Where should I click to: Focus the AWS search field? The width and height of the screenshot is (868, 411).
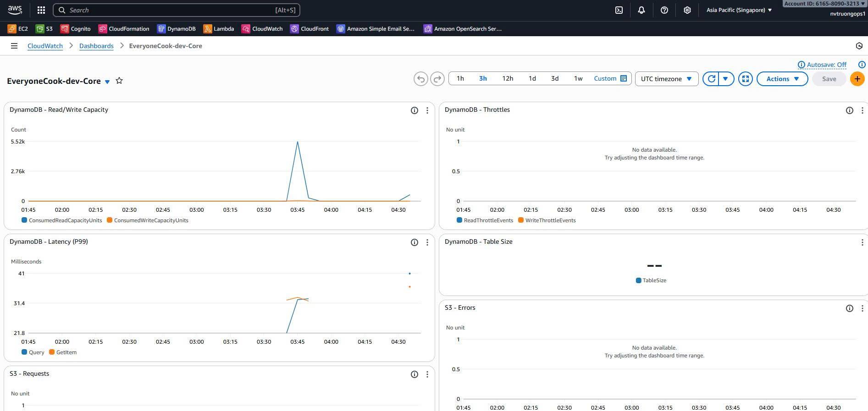pyautogui.click(x=177, y=10)
